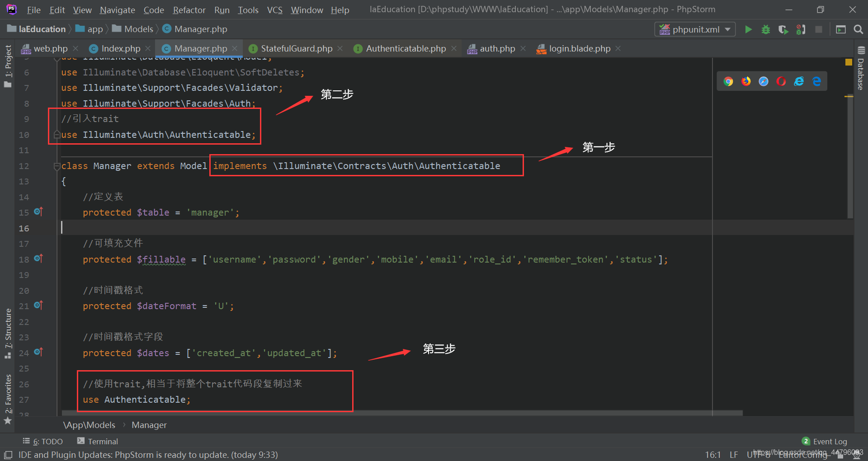Screen dimensions: 868x461
Task: Click the app folder breadcrumb
Action: point(90,29)
